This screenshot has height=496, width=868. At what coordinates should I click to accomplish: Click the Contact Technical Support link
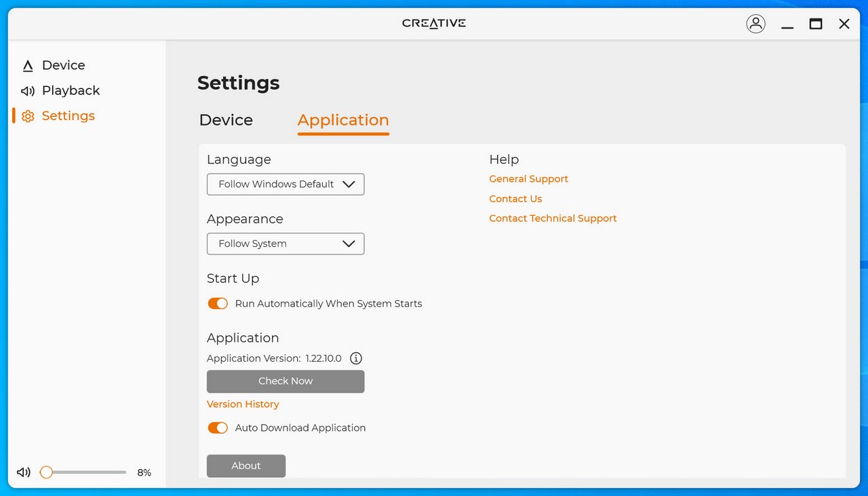coord(553,218)
